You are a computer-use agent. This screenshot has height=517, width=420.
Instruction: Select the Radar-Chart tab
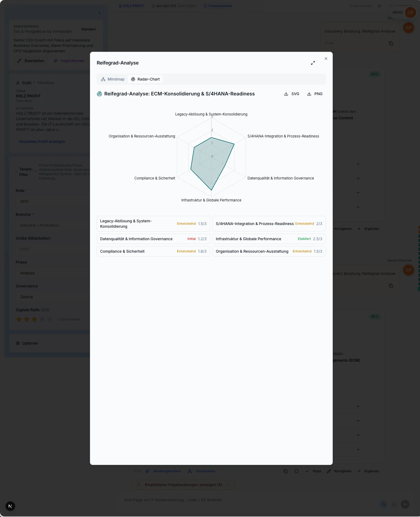145,79
